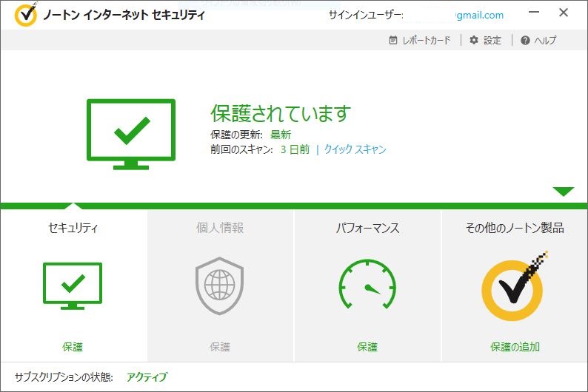Select the 個人情報 tab title

pos(220,228)
